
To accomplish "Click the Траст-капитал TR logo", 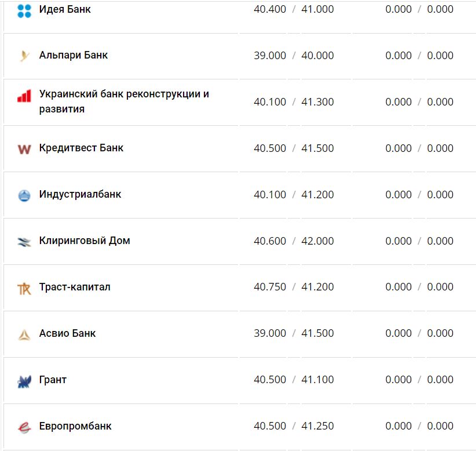I will 24,288.
